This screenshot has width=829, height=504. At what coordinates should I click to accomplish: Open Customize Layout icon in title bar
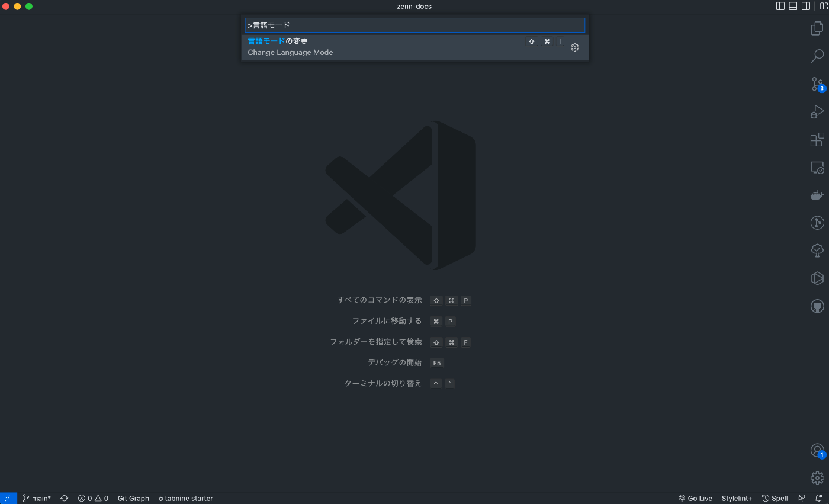click(x=824, y=7)
